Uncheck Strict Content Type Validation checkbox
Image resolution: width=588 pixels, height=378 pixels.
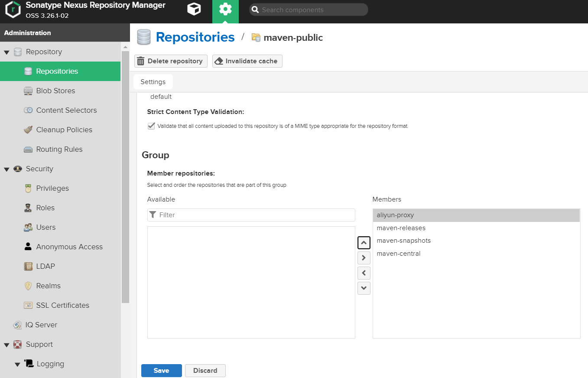tap(151, 126)
